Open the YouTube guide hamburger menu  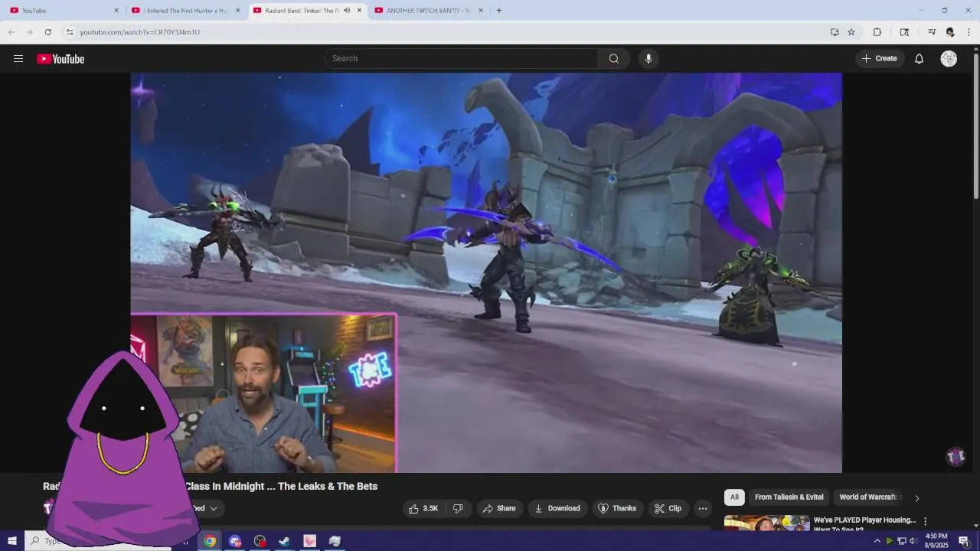[18, 59]
